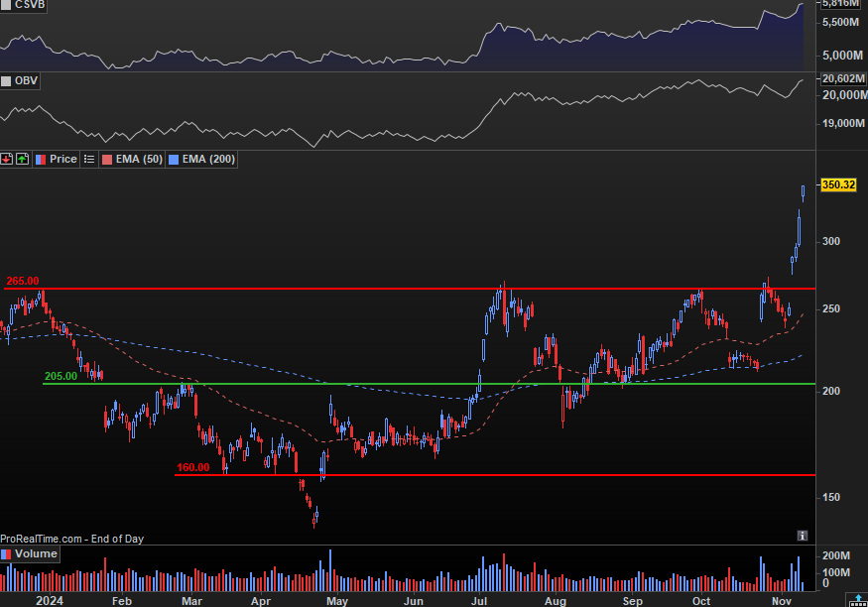Click the 5,000M CSVB axis value
868x607 pixels.
[x=842, y=56]
